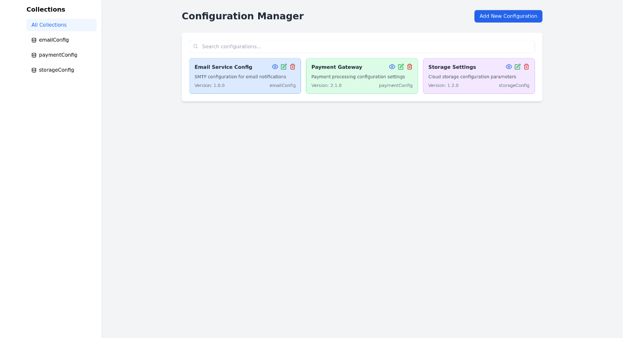644x338 pixels.
Task: Show details of Storage Settings via eye icon
Action: (x=508, y=67)
